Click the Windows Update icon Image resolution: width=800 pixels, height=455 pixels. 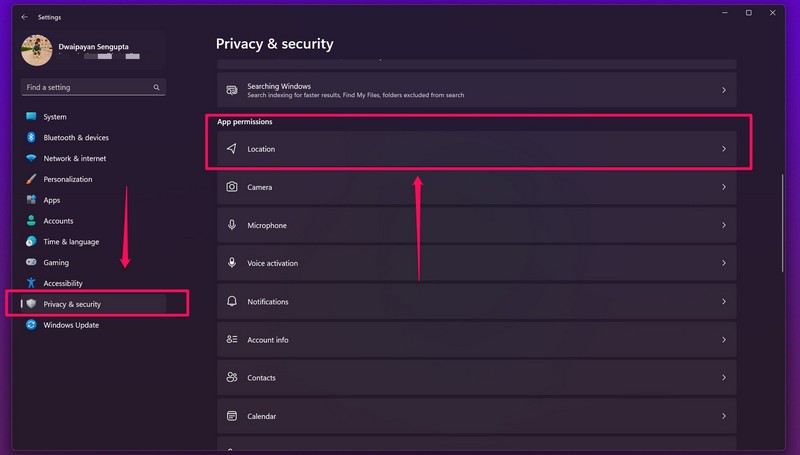[x=32, y=325]
